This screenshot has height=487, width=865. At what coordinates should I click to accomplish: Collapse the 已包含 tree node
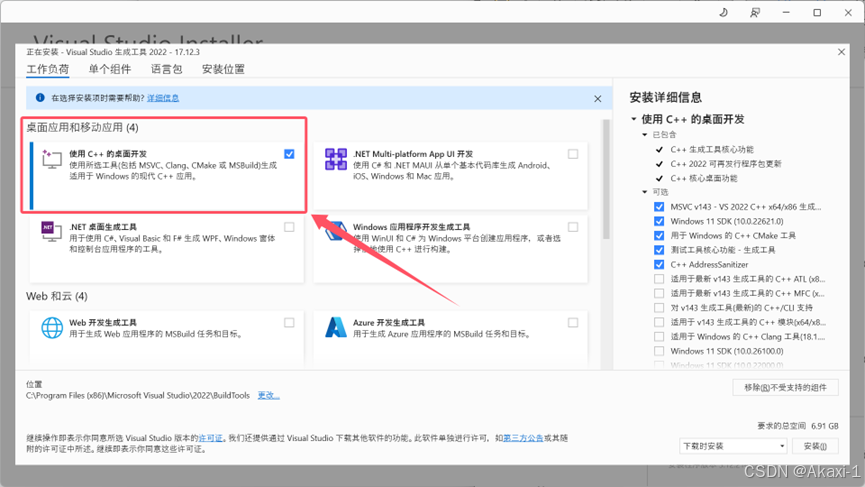(x=644, y=135)
